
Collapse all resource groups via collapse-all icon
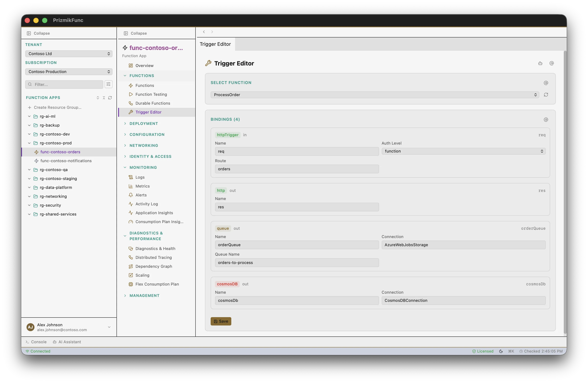[x=104, y=98]
